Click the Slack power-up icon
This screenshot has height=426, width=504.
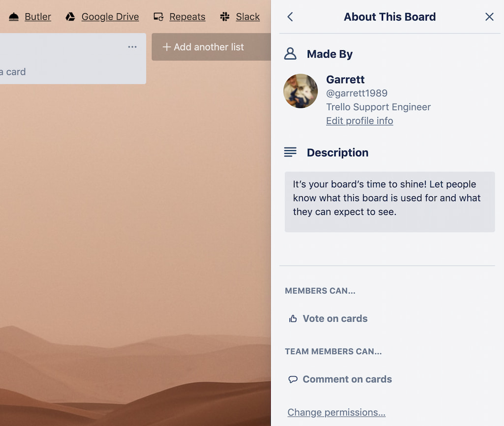(225, 16)
